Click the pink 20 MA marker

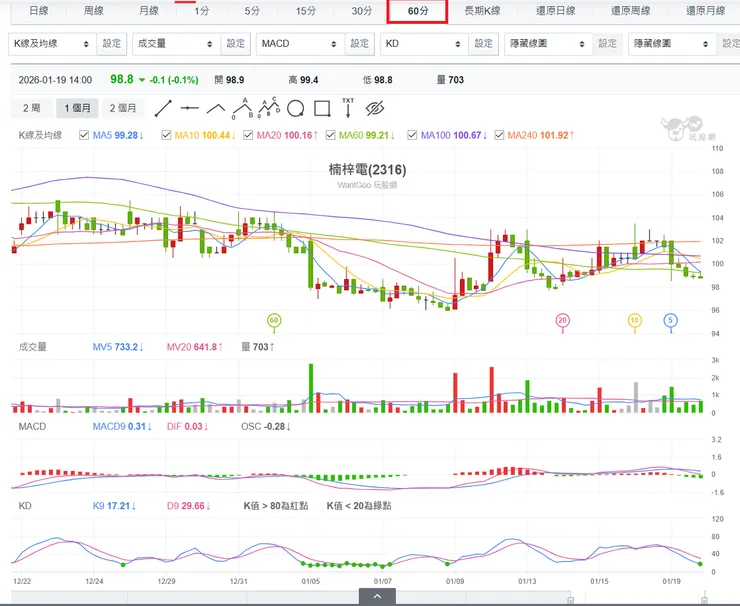click(x=562, y=321)
